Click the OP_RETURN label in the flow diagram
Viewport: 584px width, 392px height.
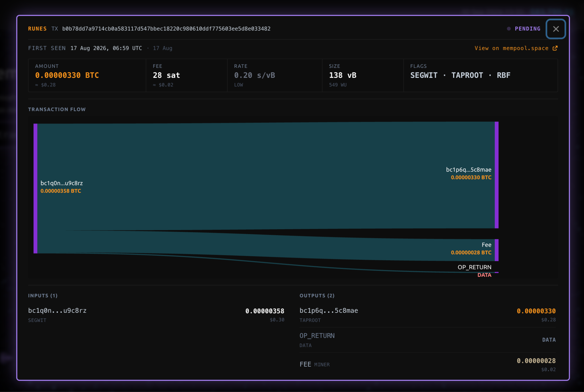click(474, 267)
